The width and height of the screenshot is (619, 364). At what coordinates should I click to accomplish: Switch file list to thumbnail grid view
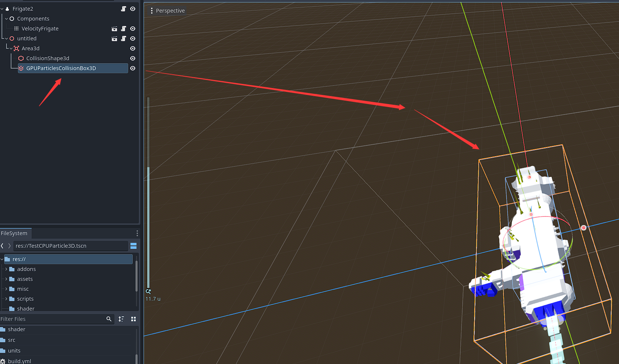(x=133, y=319)
